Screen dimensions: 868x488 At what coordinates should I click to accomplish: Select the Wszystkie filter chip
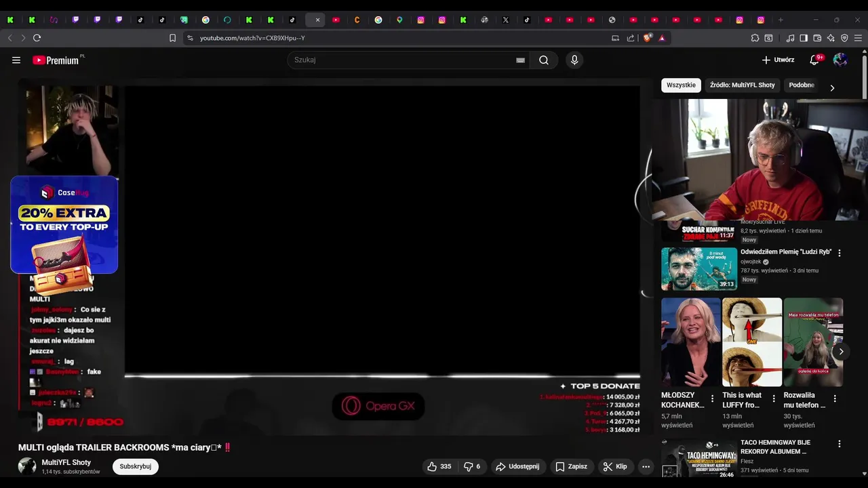681,85
